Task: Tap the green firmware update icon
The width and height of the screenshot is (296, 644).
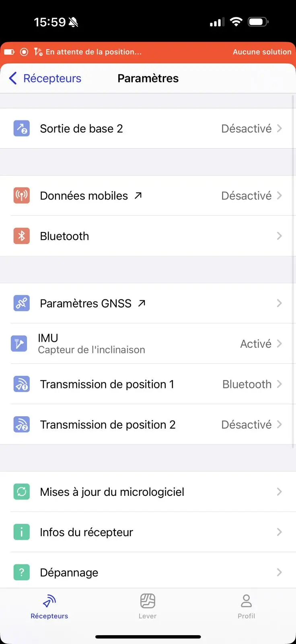Action: 22,491
